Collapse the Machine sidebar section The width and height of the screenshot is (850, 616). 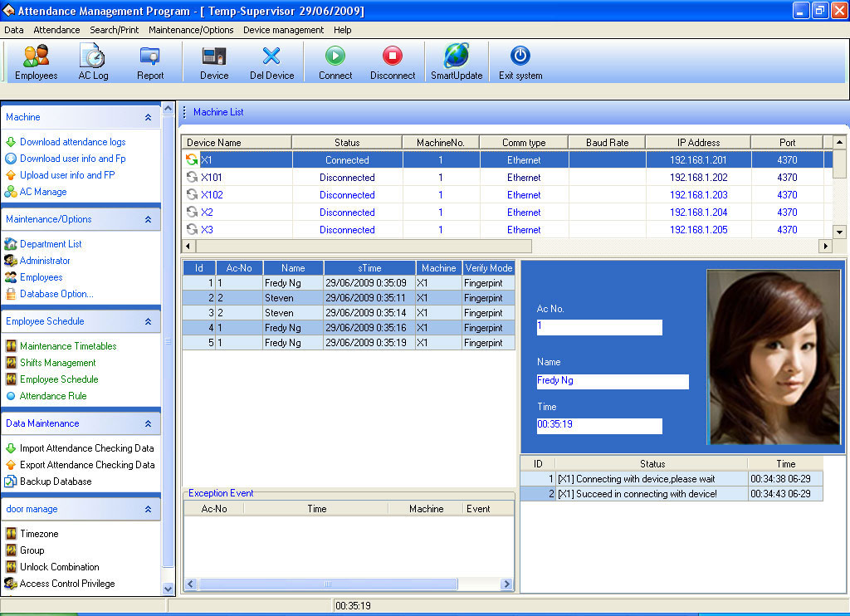click(x=148, y=118)
